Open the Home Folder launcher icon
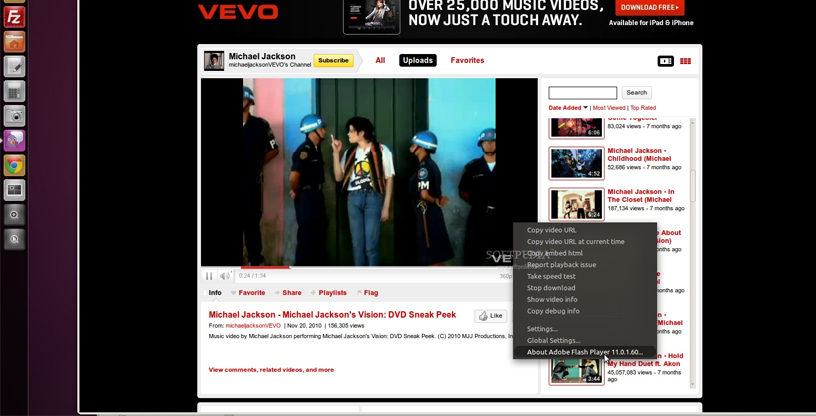Image resolution: width=816 pixels, height=416 pixels. [15, 42]
